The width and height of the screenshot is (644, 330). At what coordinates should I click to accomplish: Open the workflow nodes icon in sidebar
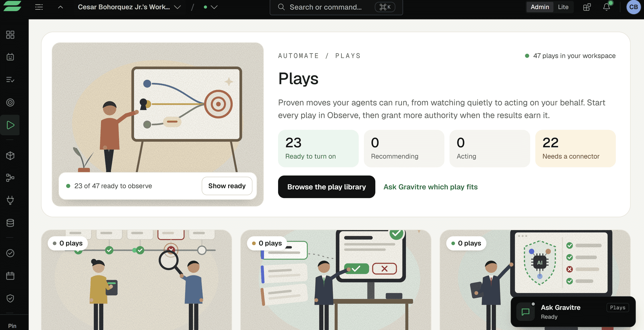click(x=10, y=178)
